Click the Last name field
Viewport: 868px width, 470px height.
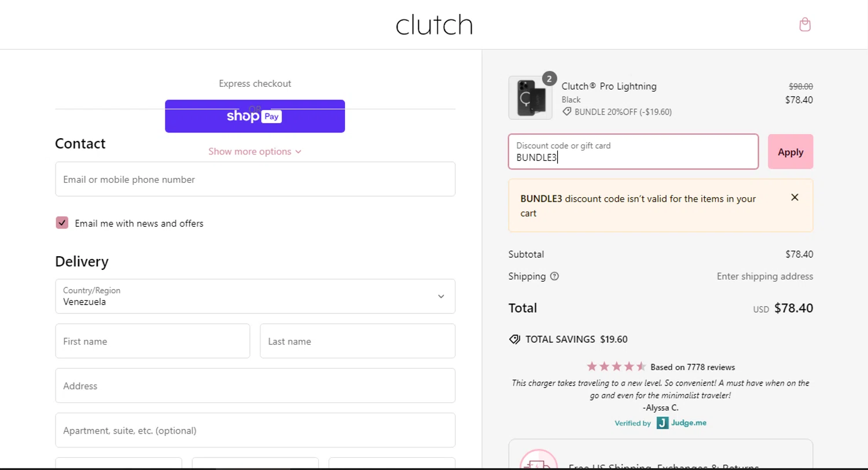pyautogui.click(x=358, y=341)
